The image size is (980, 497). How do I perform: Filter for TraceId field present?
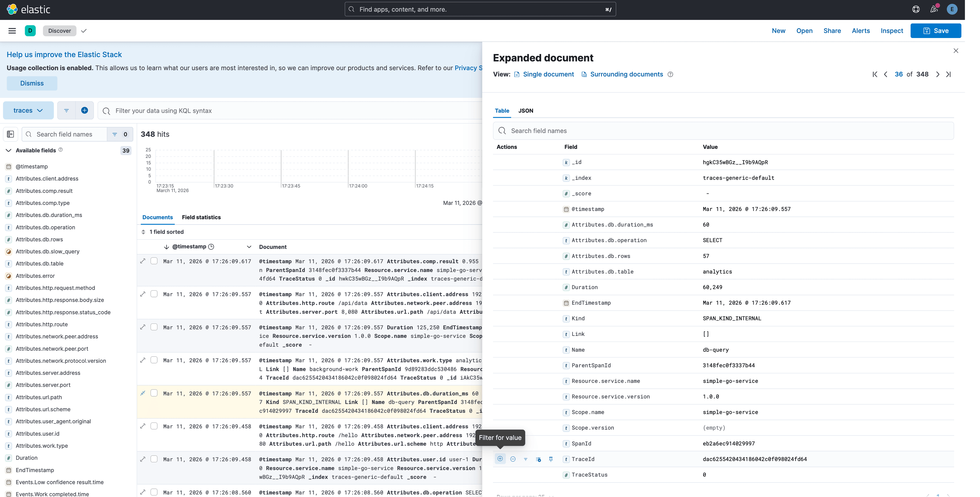(x=525, y=459)
